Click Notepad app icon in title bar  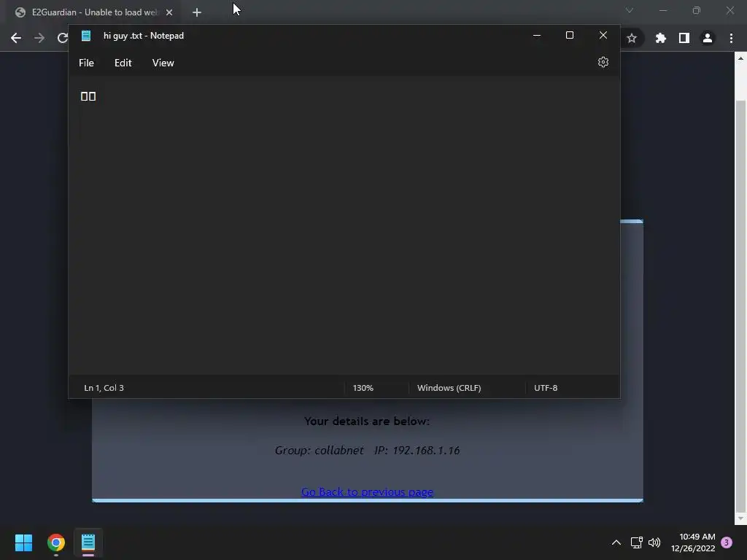(86, 36)
